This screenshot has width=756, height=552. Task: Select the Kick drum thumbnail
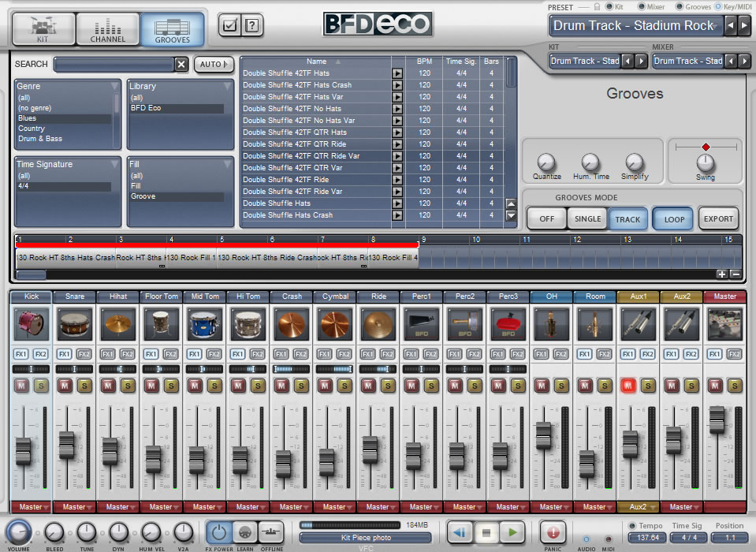tap(32, 324)
